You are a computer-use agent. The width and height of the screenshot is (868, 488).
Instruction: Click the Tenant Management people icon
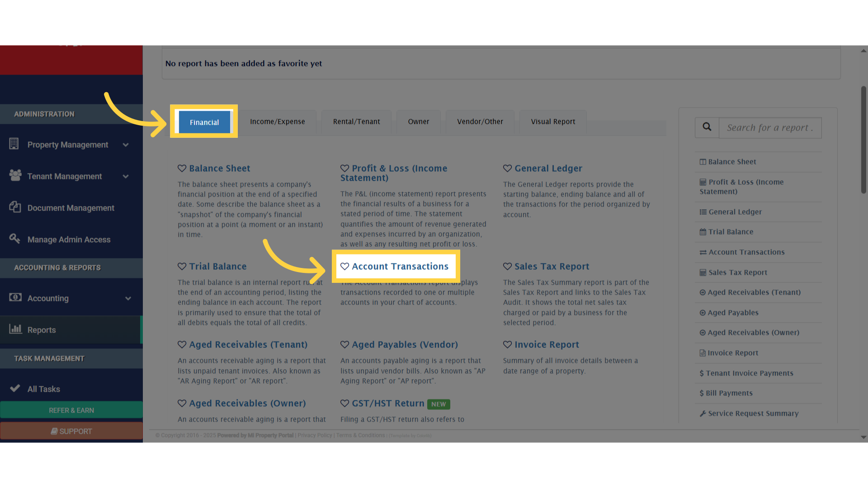(14, 176)
